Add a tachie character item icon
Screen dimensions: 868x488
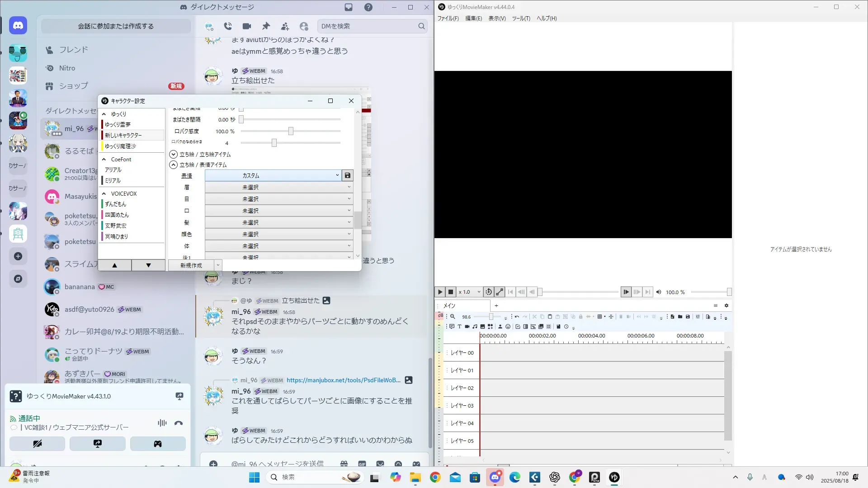[x=500, y=326]
